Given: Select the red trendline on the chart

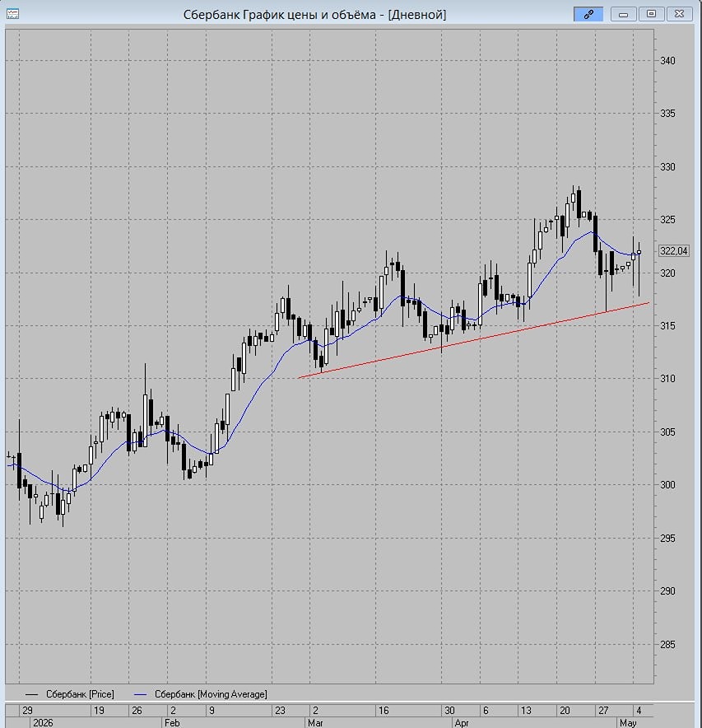Looking at the screenshot, I should (x=473, y=340).
